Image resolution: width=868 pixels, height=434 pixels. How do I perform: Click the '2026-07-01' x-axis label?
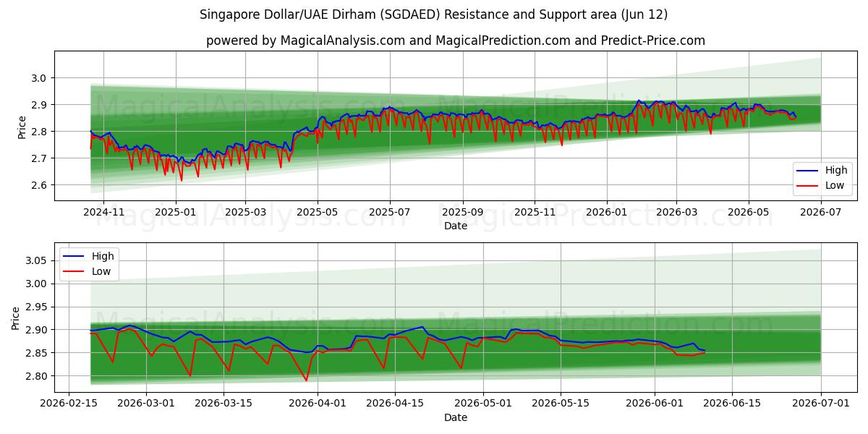point(821,404)
